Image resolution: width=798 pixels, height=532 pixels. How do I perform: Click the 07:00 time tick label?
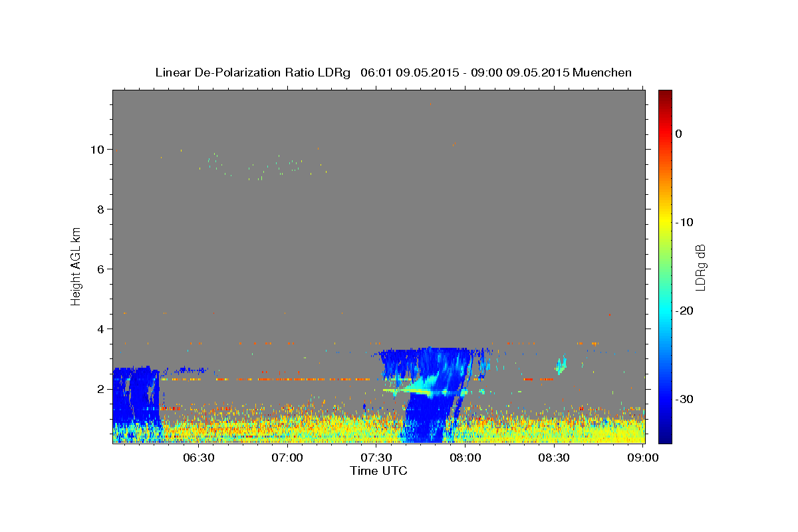click(x=287, y=458)
